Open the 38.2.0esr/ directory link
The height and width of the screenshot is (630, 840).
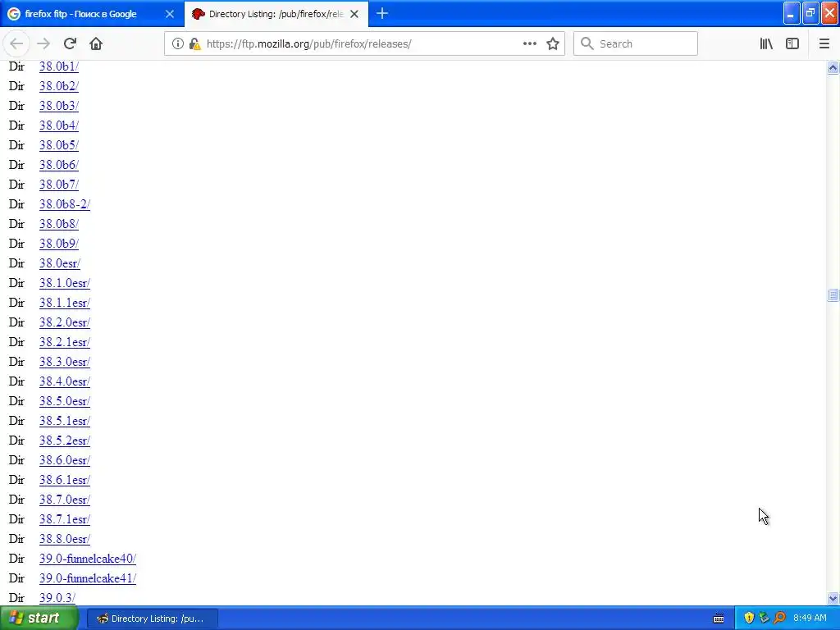click(x=65, y=322)
